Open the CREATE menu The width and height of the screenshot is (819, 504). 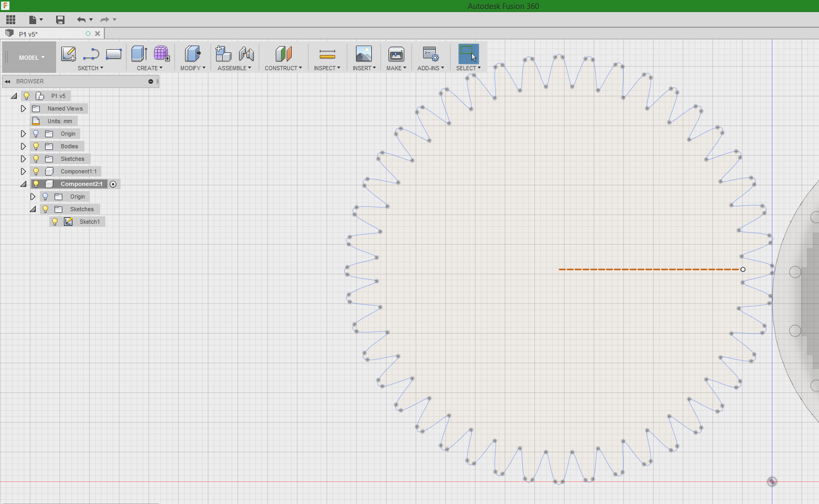click(149, 68)
